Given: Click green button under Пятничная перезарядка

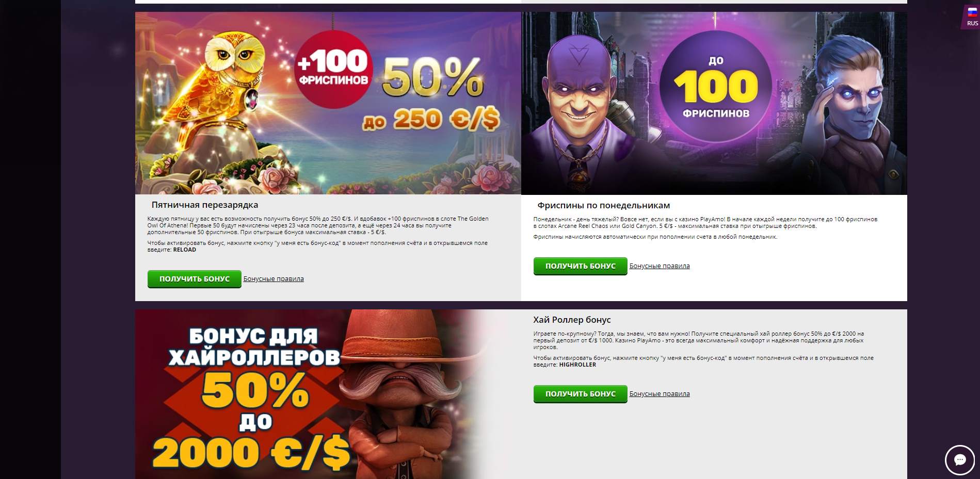Looking at the screenshot, I should [195, 279].
